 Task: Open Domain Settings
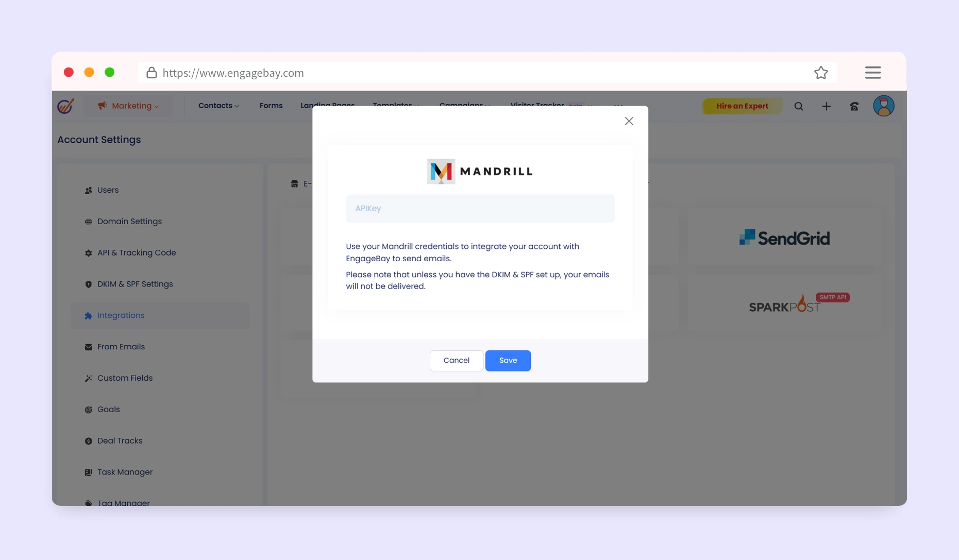(x=160, y=222)
